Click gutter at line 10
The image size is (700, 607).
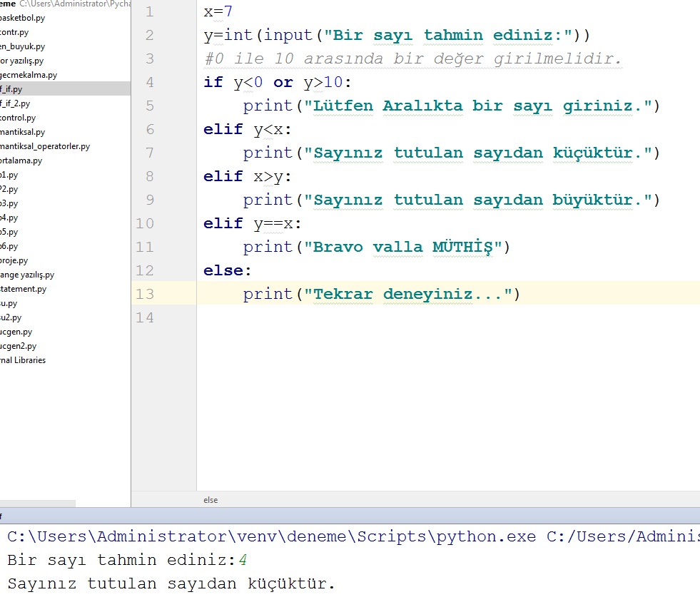pos(145,223)
